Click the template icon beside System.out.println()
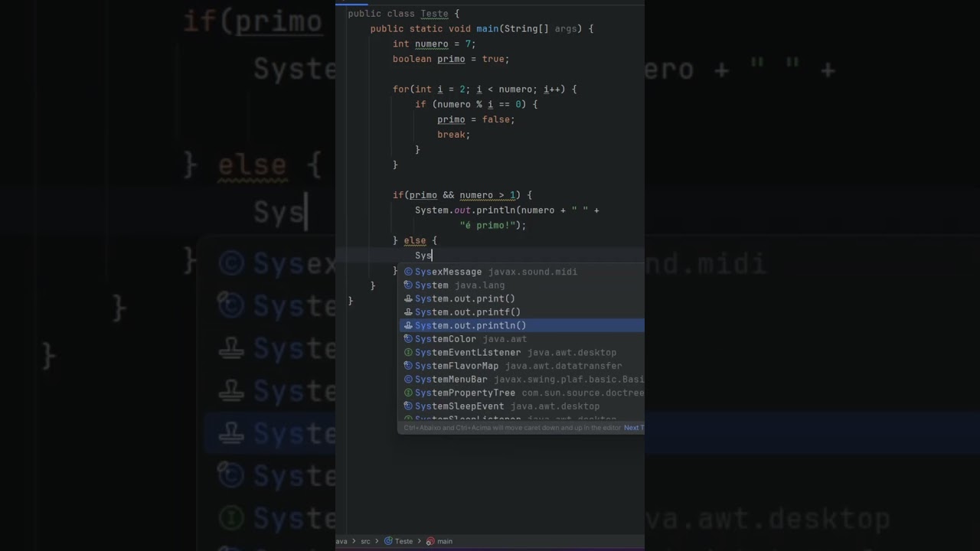This screenshot has width=980, height=551. (x=408, y=325)
